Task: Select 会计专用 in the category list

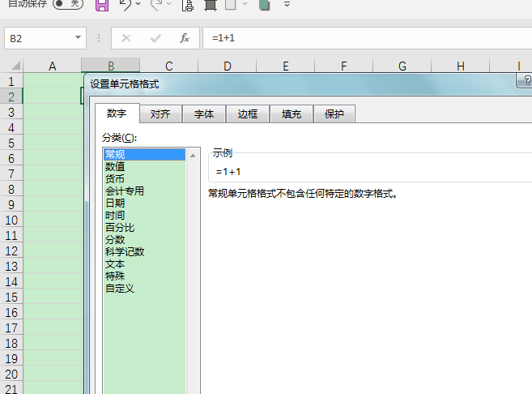Action: point(144,191)
